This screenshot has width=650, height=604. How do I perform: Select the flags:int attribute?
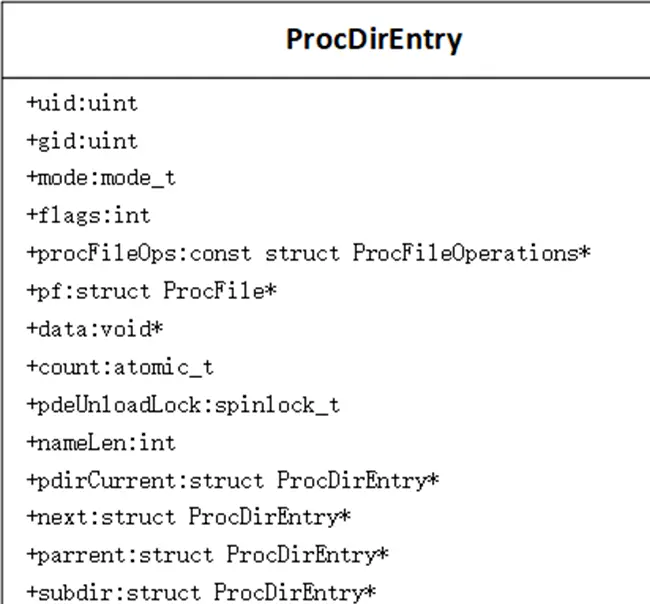coord(89,216)
